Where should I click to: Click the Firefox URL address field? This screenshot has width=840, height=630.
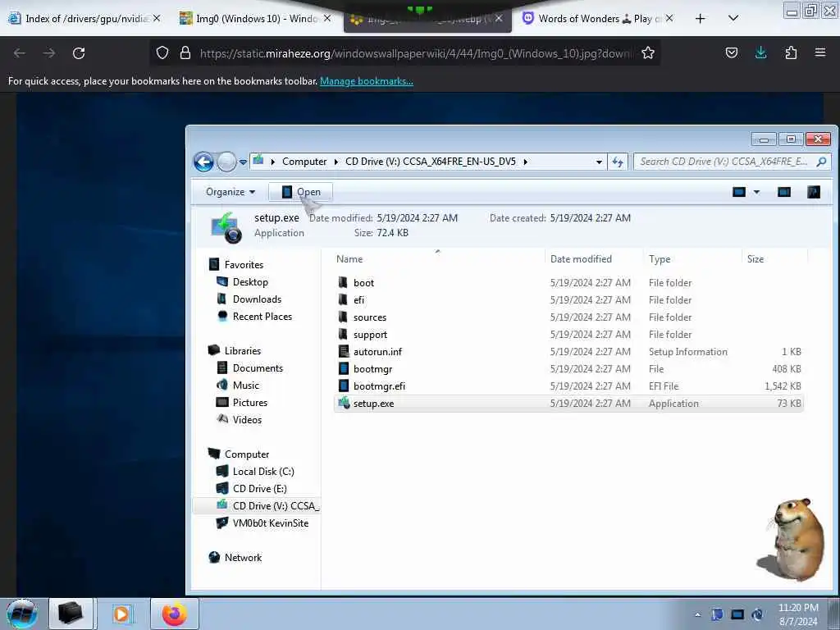pos(415,53)
